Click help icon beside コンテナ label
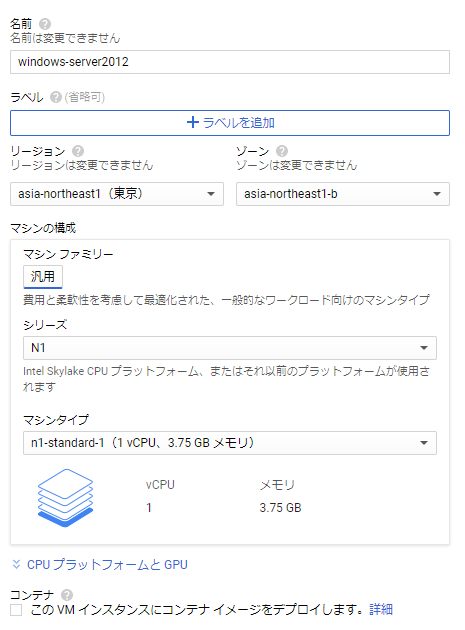Image resolution: width=465 pixels, height=630 pixels. (x=67, y=595)
